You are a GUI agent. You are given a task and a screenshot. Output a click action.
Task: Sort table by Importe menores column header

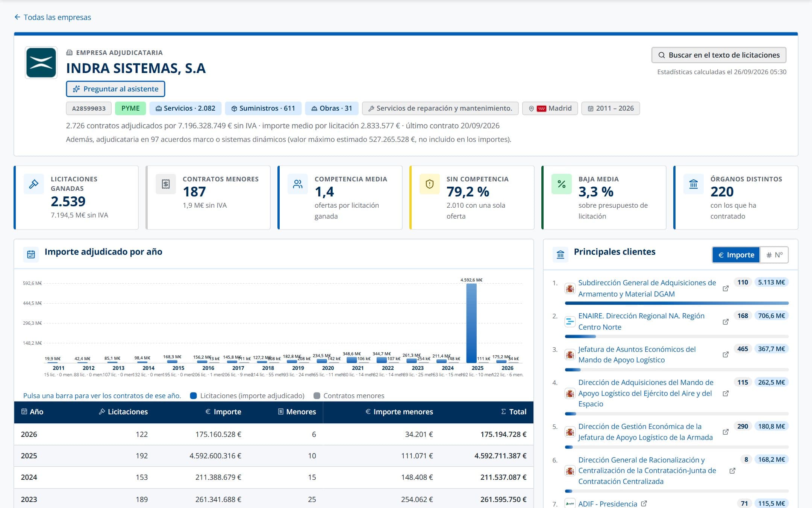[x=399, y=412]
